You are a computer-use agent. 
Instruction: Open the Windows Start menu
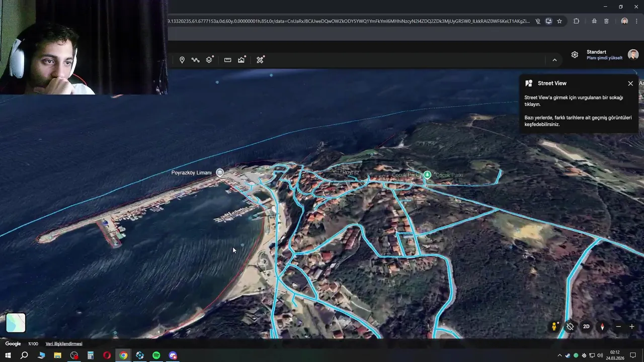(x=8, y=355)
